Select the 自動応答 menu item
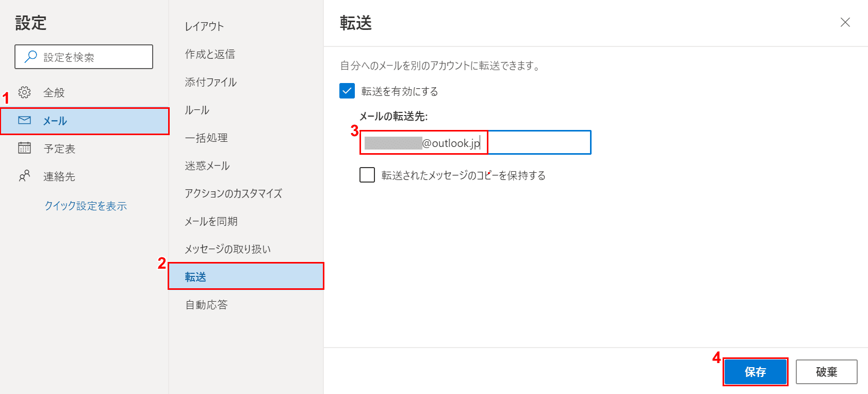The image size is (868, 394). click(x=206, y=305)
